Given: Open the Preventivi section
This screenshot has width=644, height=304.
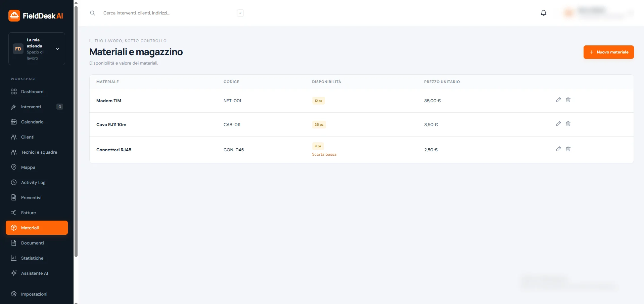Looking at the screenshot, I should [37, 197].
